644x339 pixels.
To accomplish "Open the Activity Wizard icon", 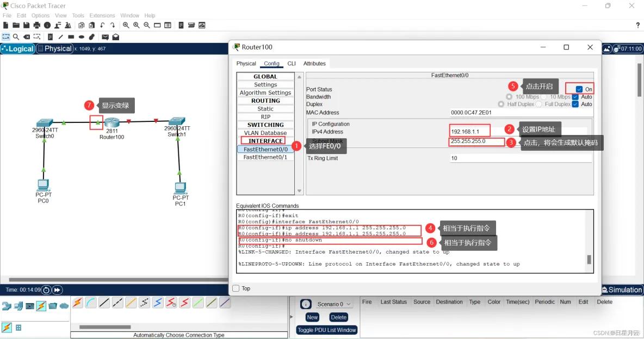I will [x=58, y=26].
